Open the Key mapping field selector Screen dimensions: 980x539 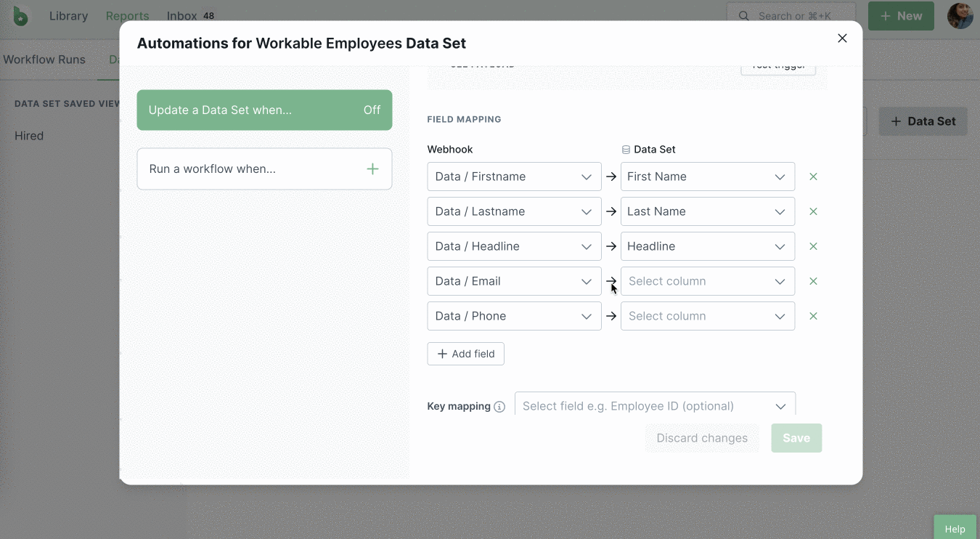(655, 404)
